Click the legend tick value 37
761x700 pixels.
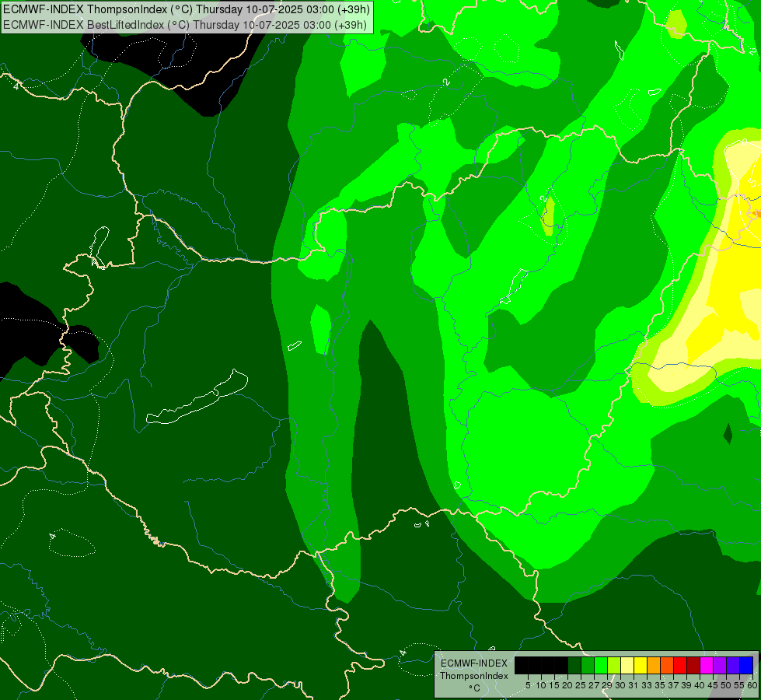click(x=674, y=685)
